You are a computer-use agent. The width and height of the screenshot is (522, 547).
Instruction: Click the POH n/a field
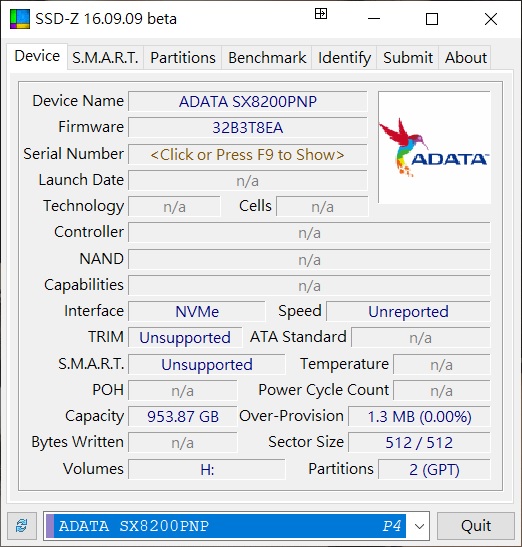pos(182,390)
